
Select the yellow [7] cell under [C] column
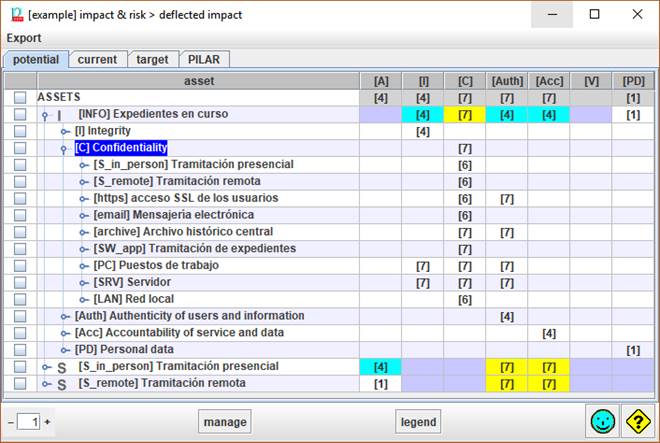465,115
